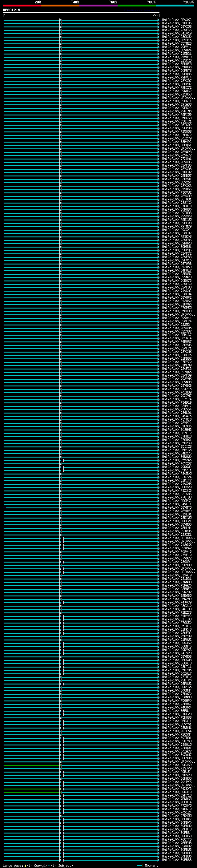197x868 pixels.
Task: Click the white query sequence ruler bar
Action: pyautogui.click(x=81, y=12)
